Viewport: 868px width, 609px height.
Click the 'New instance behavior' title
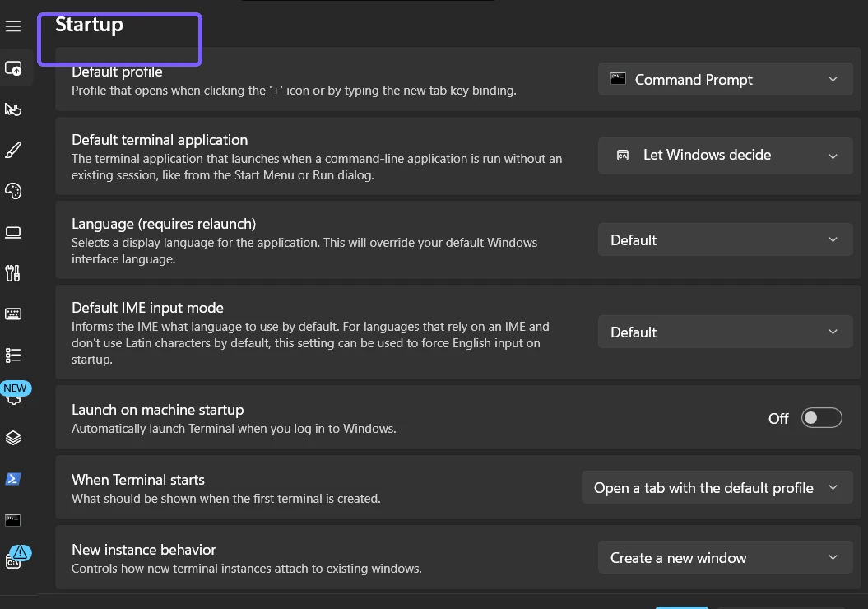(x=144, y=550)
